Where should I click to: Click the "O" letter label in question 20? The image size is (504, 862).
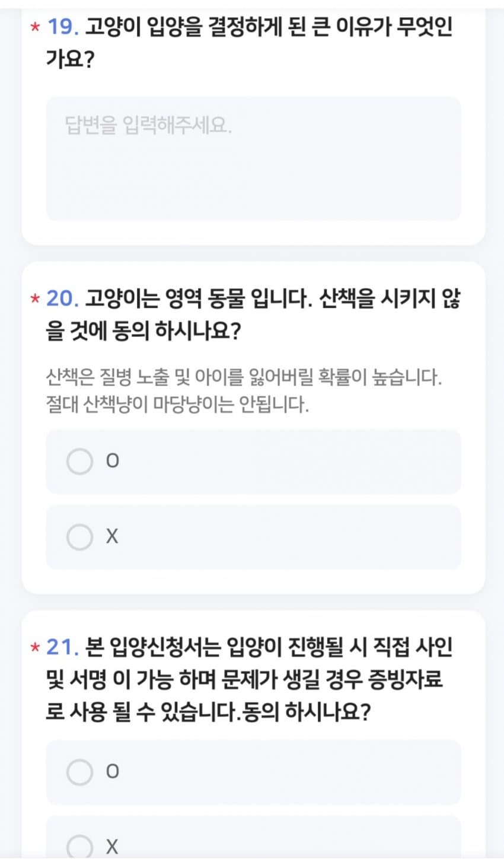tap(112, 462)
